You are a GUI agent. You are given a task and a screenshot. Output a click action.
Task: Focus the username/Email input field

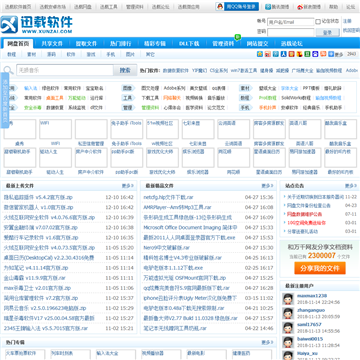click(290, 22)
